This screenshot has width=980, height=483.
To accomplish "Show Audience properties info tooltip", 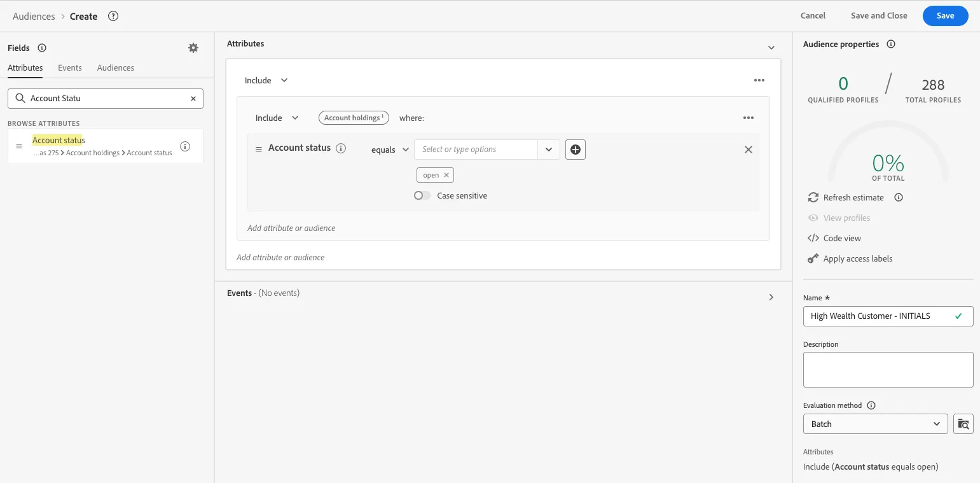I will click(x=891, y=45).
